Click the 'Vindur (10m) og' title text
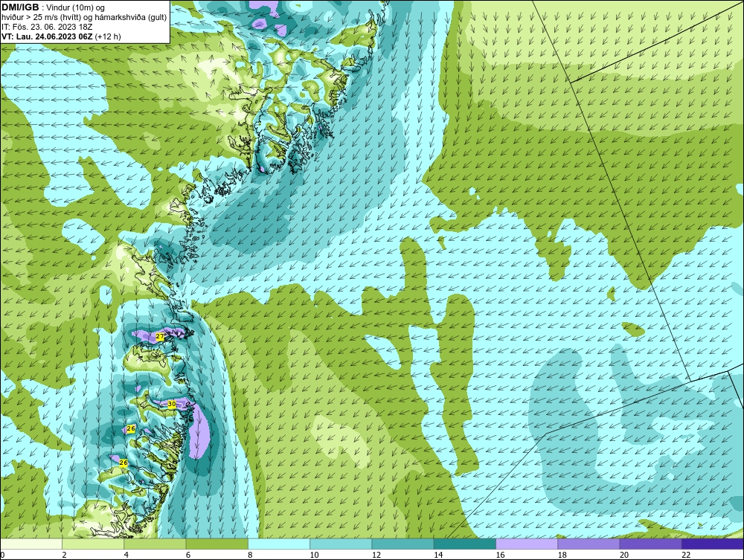This screenshot has height=560, width=744. coord(75,7)
